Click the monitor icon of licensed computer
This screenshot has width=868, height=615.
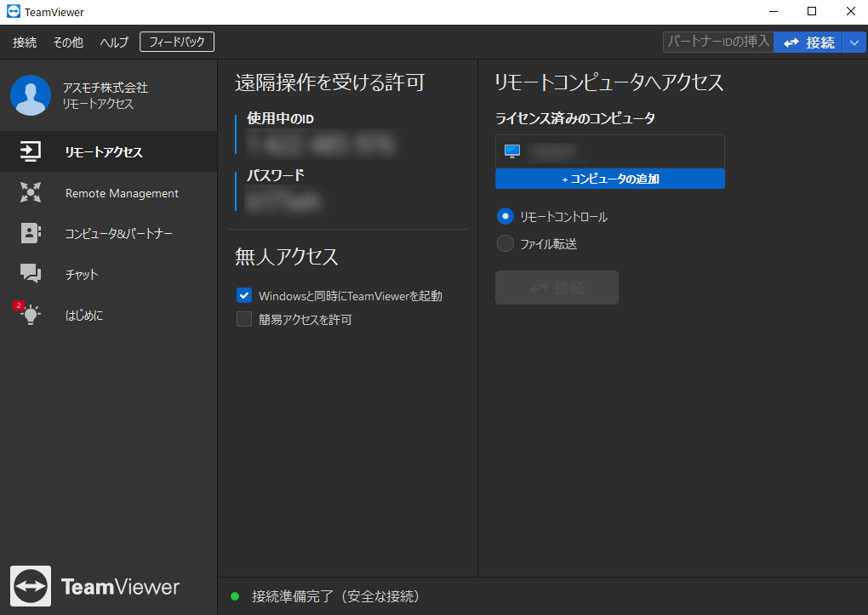tap(512, 151)
